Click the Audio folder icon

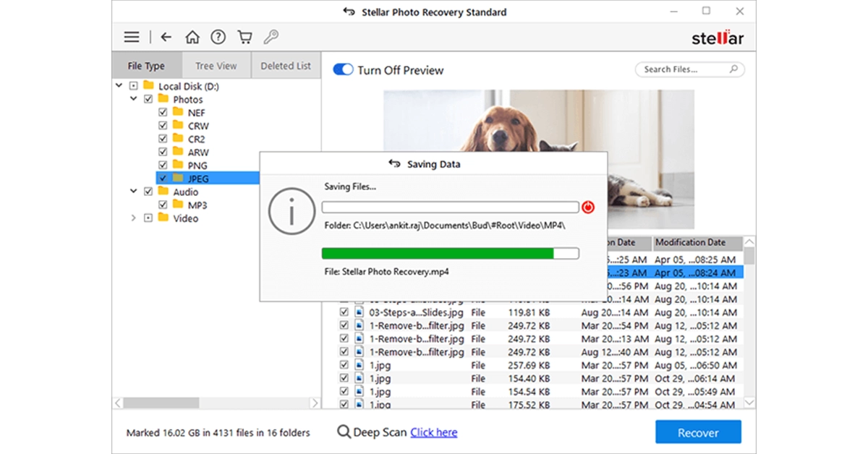[163, 192]
